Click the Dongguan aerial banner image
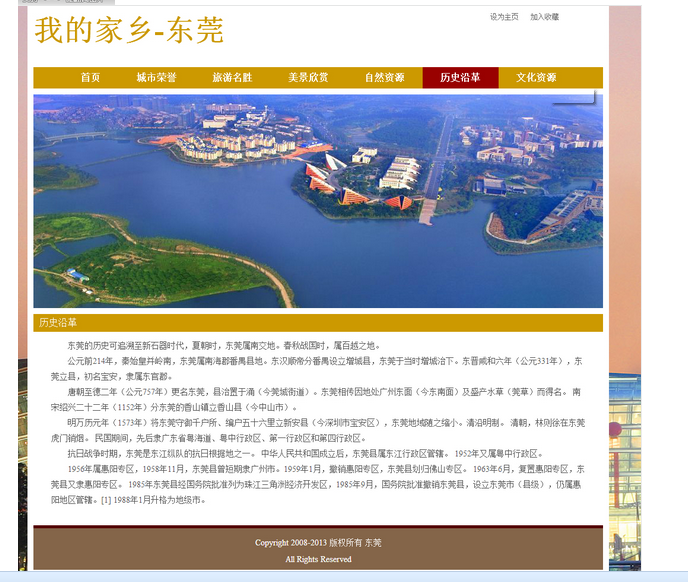 (318, 201)
